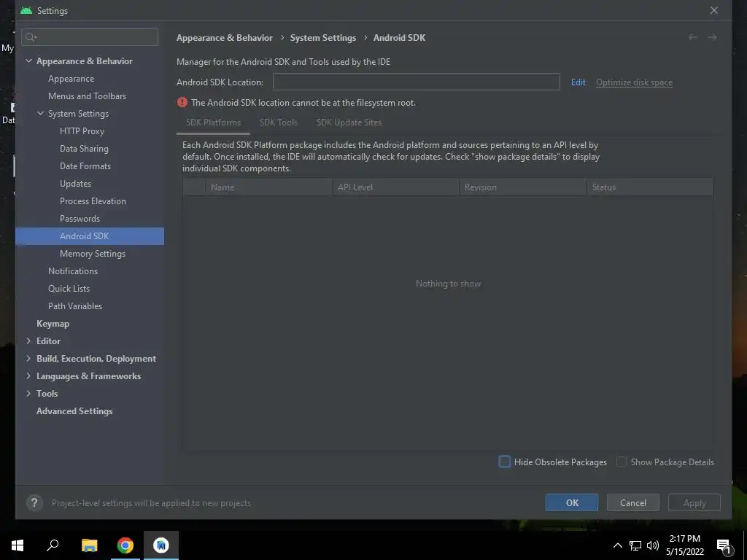Click the Android SDK Location field
This screenshot has height=560, width=747.
click(x=417, y=82)
